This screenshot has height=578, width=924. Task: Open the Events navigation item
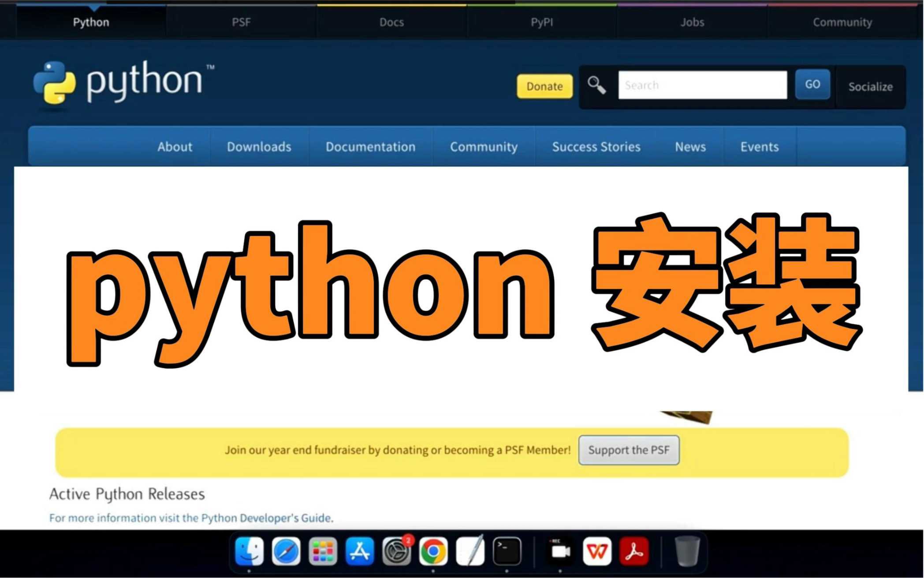click(760, 147)
